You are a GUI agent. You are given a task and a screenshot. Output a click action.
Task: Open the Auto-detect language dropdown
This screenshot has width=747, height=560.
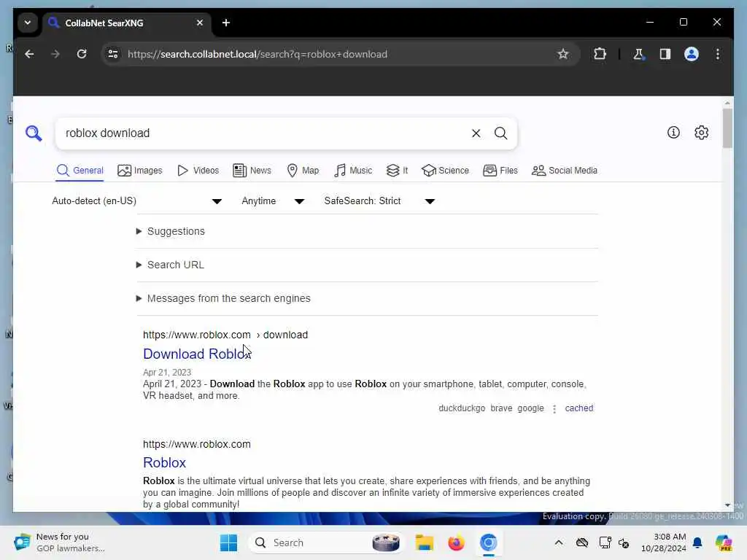click(136, 201)
